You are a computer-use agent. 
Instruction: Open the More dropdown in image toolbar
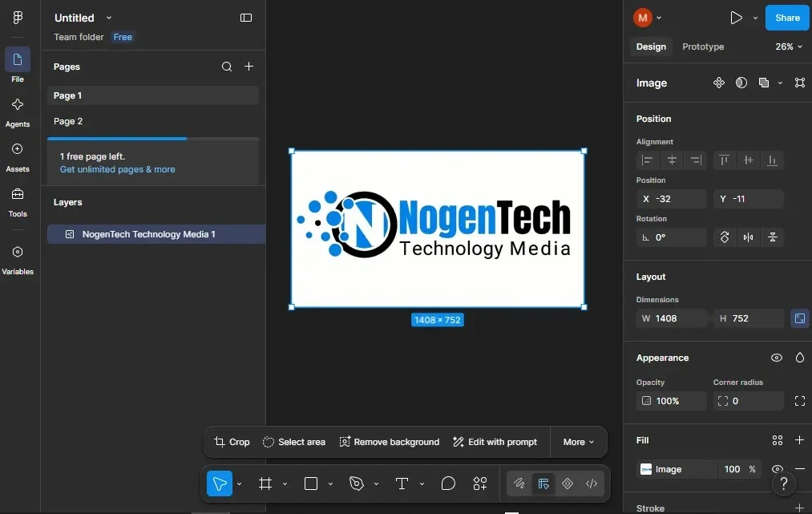pyautogui.click(x=579, y=442)
